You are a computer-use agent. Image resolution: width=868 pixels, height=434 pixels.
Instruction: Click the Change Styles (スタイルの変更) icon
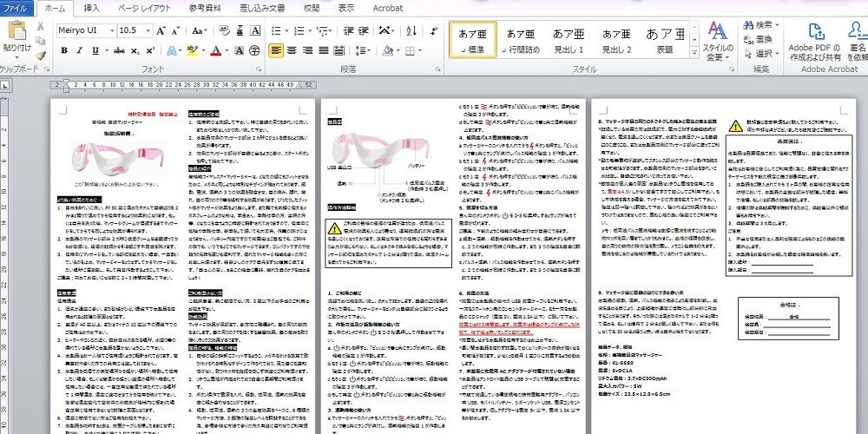[x=718, y=42]
